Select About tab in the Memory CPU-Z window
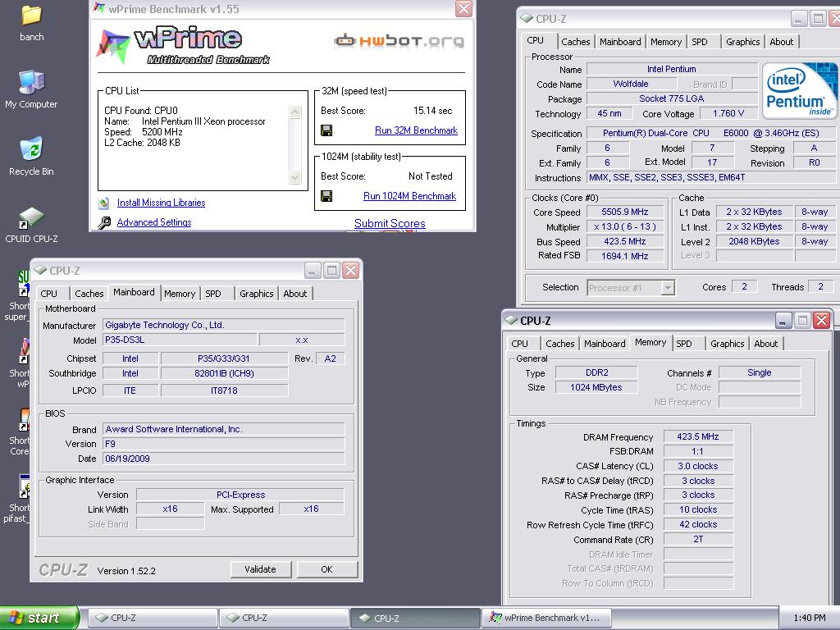The image size is (840, 630). click(x=766, y=344)
